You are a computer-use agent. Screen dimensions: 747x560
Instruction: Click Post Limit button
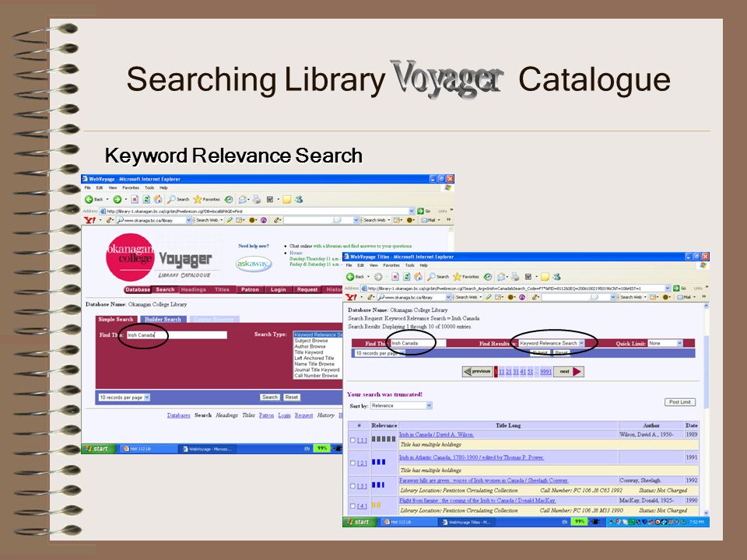click(x=679, y=402)
